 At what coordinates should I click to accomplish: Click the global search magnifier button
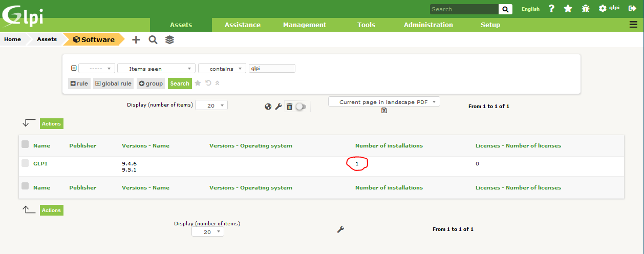pos(505,9)
